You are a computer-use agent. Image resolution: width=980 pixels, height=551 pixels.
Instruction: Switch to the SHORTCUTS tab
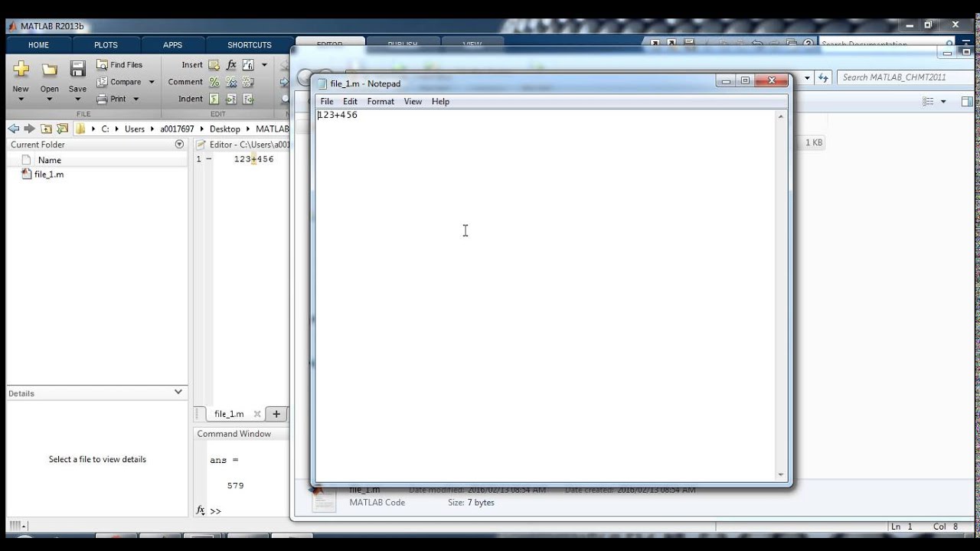(249, 45)
